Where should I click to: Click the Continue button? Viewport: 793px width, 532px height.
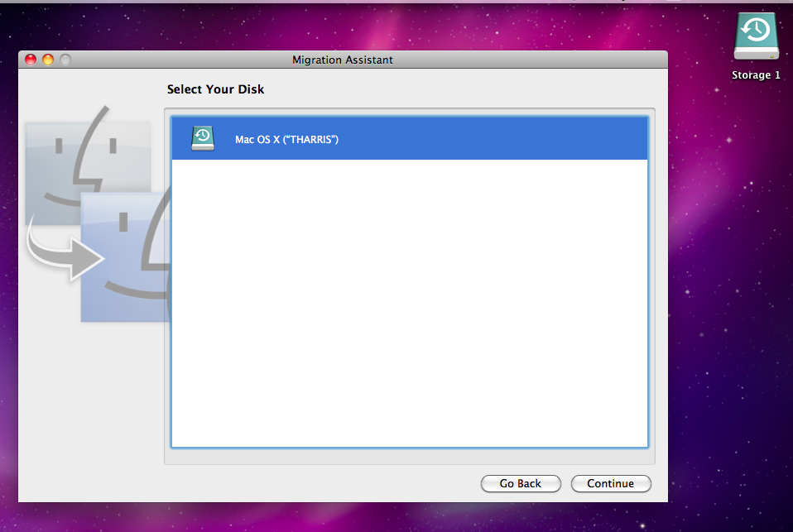pos(610,483)
